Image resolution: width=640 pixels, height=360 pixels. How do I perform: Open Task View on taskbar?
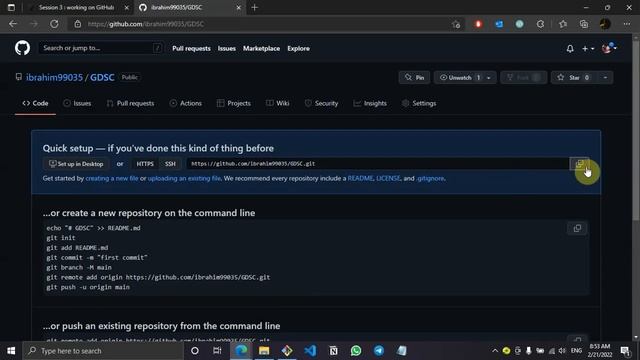pyautogui.click(x=217, y=351)
